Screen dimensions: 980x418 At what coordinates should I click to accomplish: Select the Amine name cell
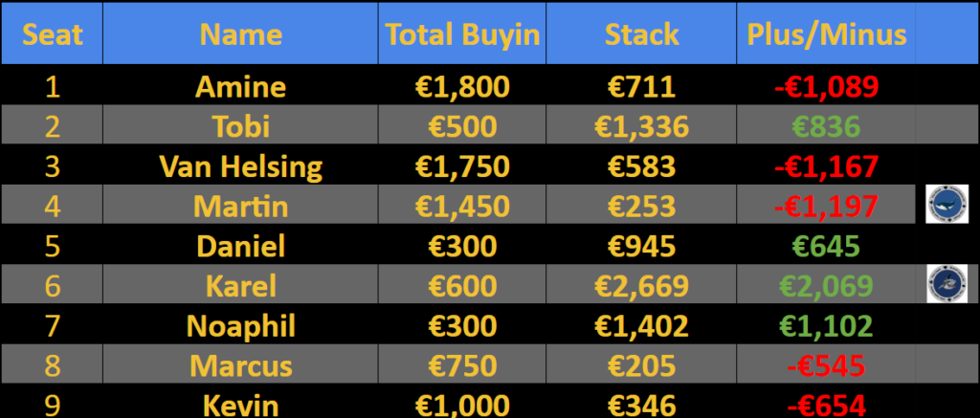click(241, 87)
